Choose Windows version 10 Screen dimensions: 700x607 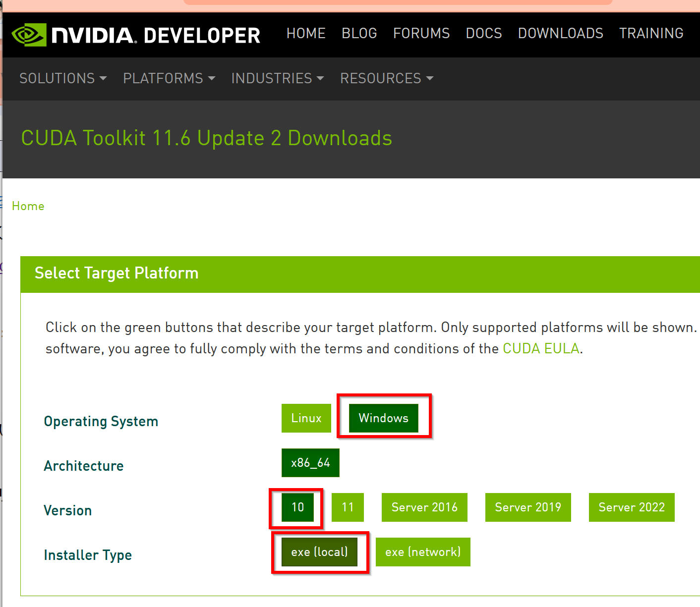pyautogui.click(x=297, y=507)
